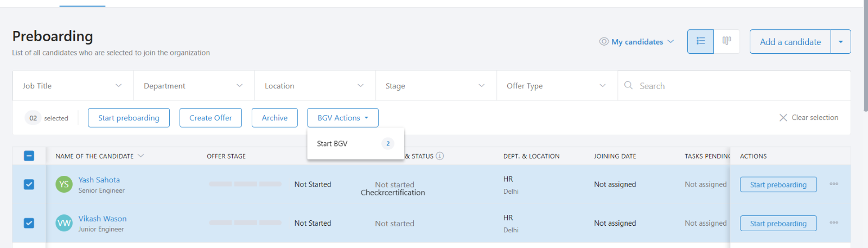Click the info icon beside Status header
The image size is (868, 248).
(x=440, y=156)
